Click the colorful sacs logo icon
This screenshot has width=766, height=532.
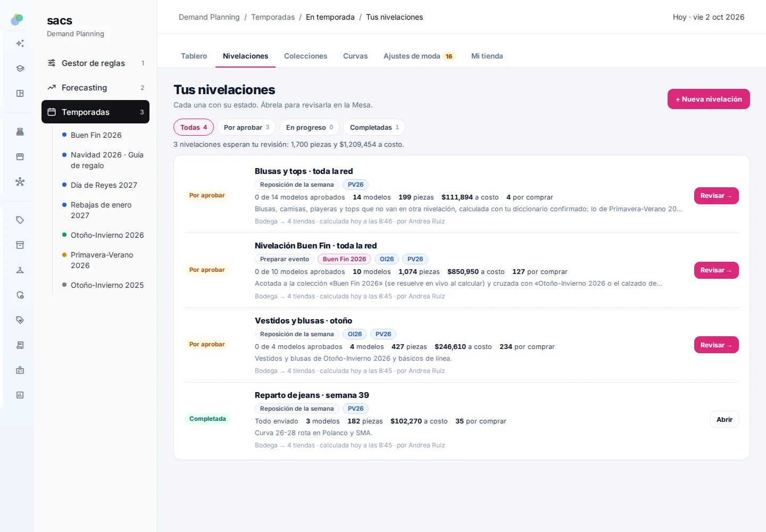pos(17,20)
